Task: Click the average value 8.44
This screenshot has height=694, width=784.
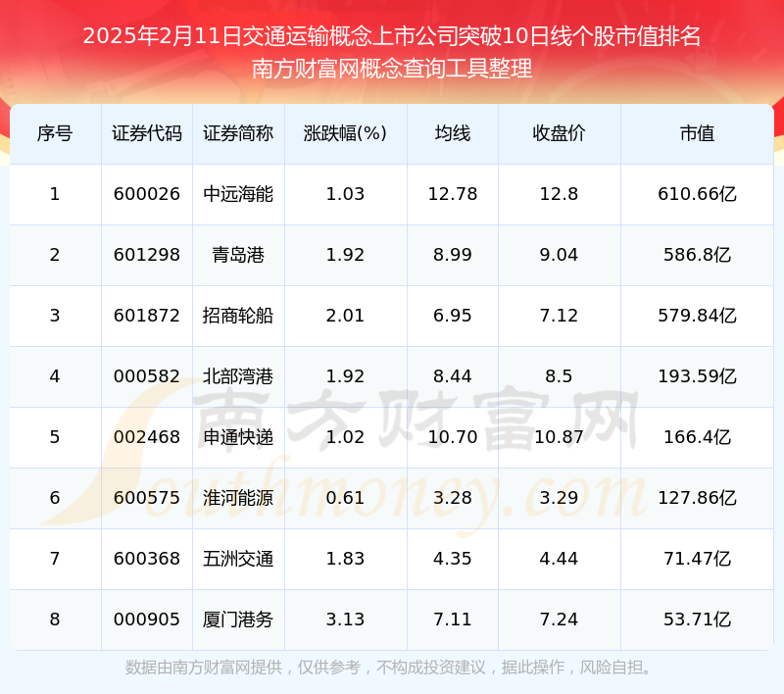Action: pyautogui.click(x=453, y=376)
